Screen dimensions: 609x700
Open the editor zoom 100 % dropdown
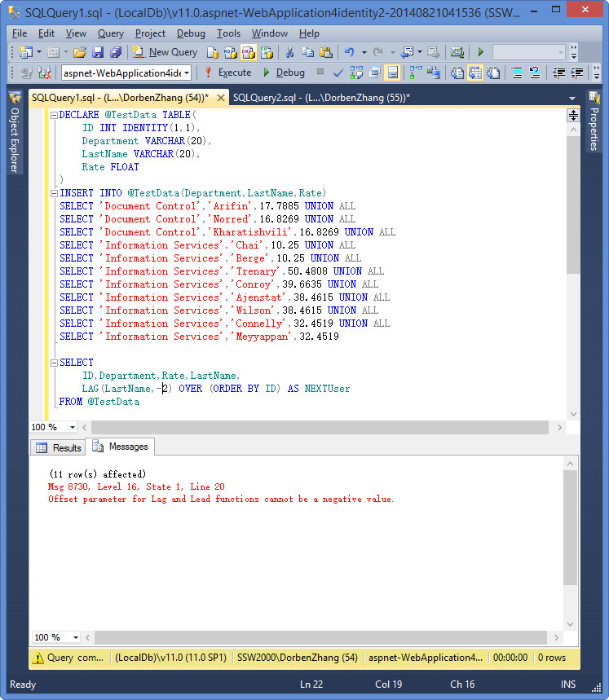pos(72,427)
